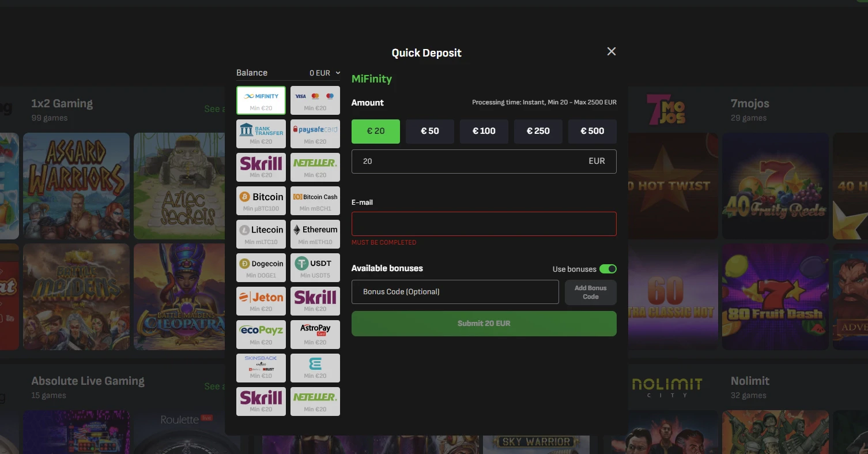Pick the €250 preset amount
The height and width of the screenshot is (454, 868).
pyautogui.click(x=538, y=131)
